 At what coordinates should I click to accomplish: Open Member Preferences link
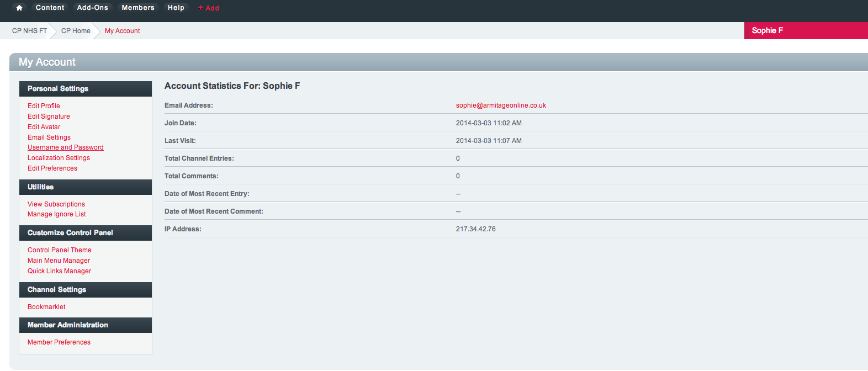click(59, 342)
